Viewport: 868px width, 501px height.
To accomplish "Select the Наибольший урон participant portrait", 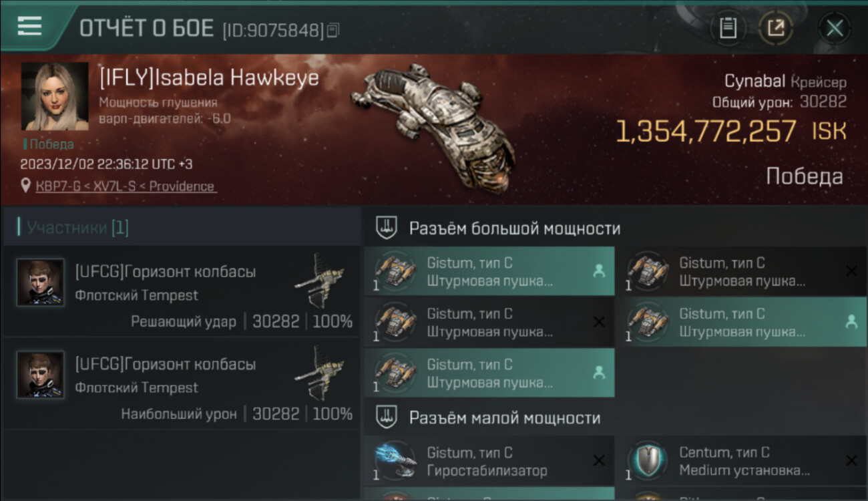I will pyautogui.click(x=41, y=375).
